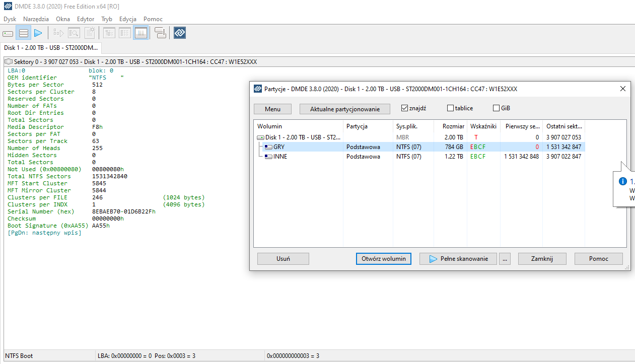Sort by the Wolumin column header

tap(299, 126)
